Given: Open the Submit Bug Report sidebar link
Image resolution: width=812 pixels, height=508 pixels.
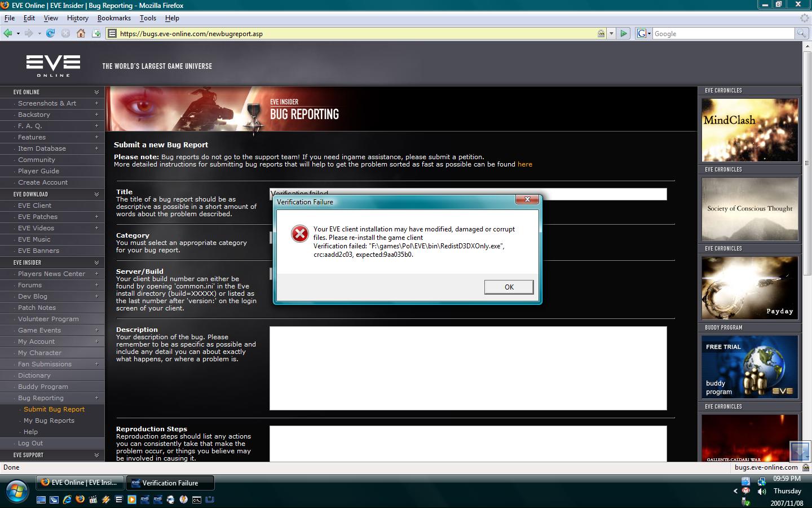Looking at the screenshot, I should click(x=54, y=409).
